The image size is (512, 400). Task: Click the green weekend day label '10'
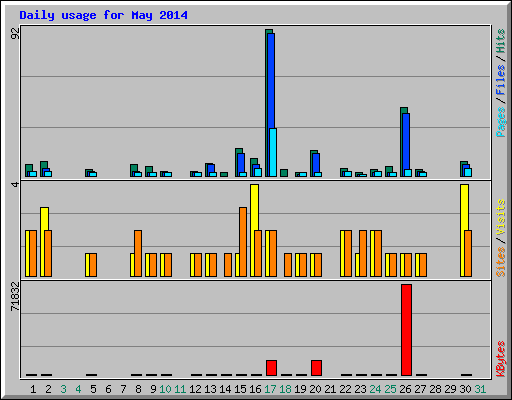(x=165, y=389)
